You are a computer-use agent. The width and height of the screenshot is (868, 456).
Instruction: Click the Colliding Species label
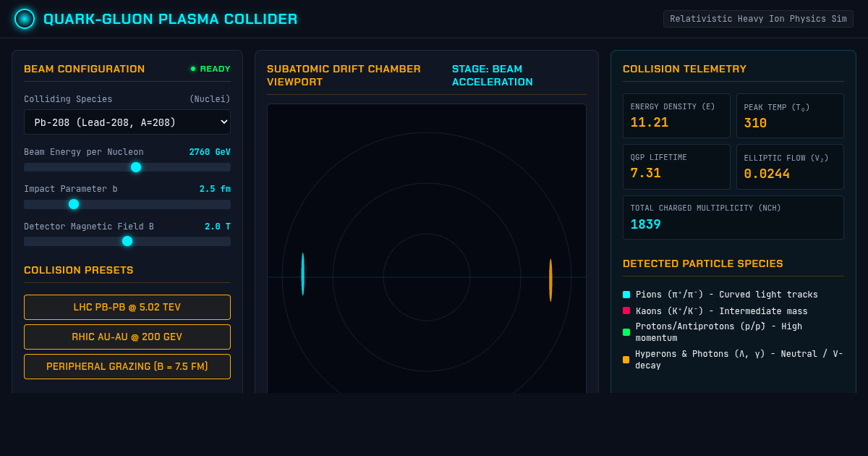(68, 99)
